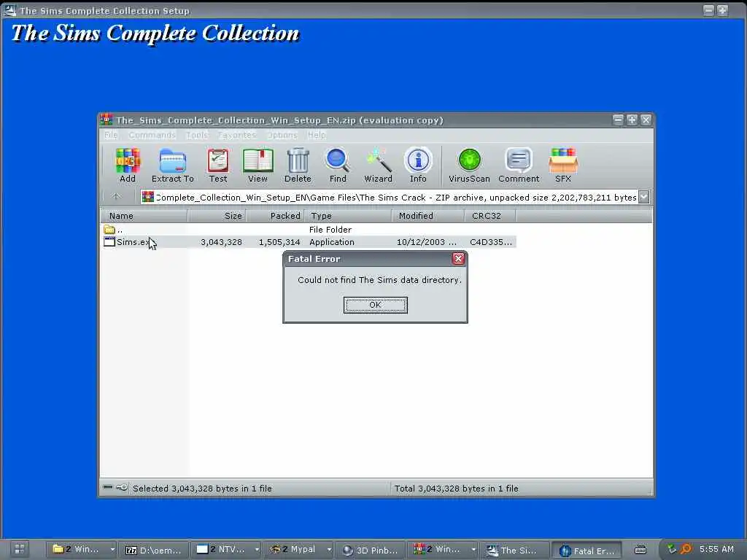747x560 pixels.
Task: Click the green tray icon beside the clock
Action: click(x=672, y=549)
